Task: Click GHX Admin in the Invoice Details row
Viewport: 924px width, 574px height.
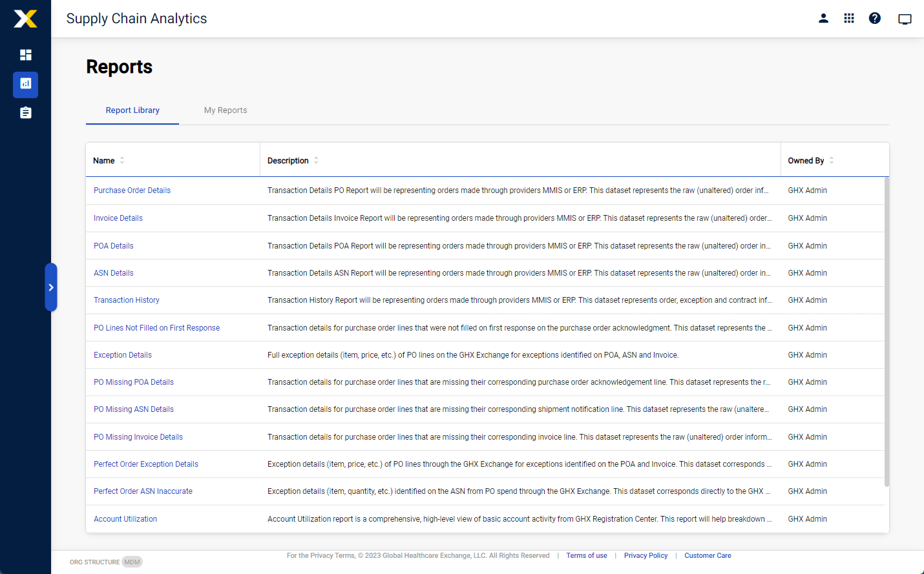Action: [807, 218]
